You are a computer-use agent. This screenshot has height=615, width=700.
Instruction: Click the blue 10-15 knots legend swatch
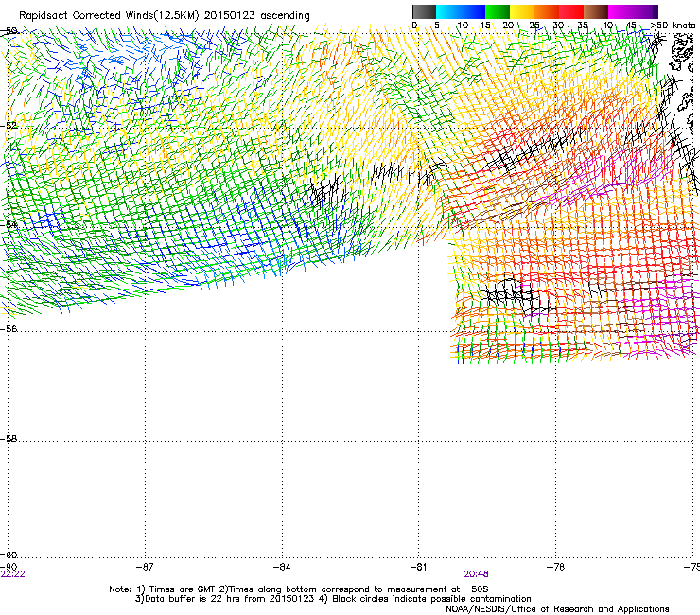click(473, 11)
